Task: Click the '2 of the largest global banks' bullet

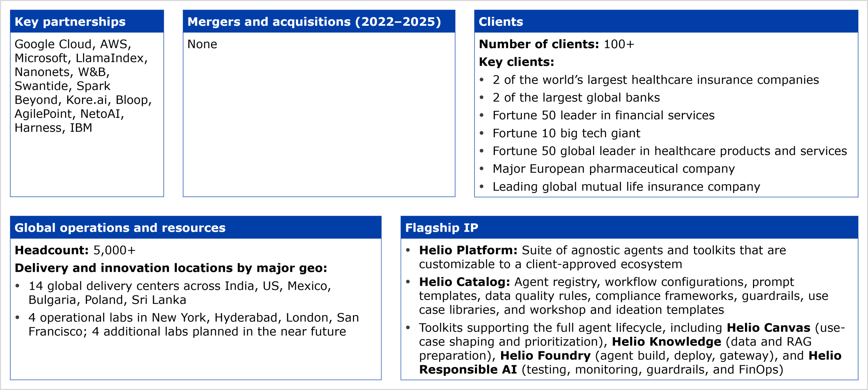Action: pyautogui.click(x=576, y=98)
